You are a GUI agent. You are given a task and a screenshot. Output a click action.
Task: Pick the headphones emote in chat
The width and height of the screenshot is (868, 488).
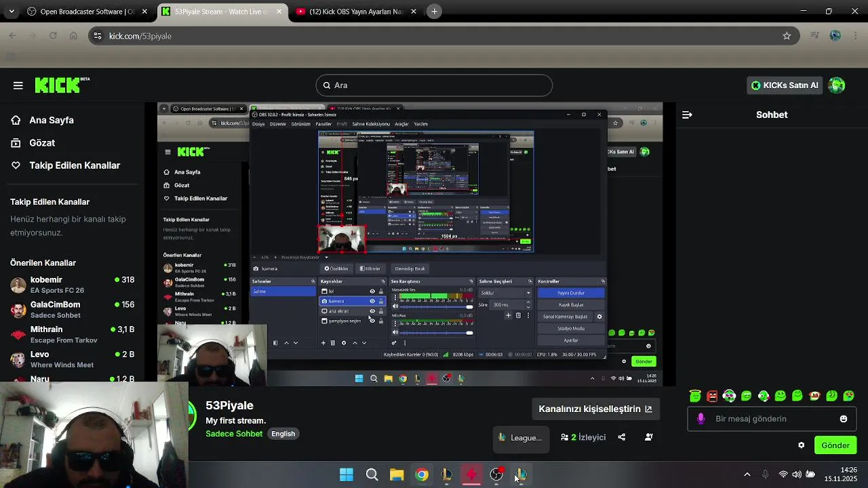pyautogui.click(x=729, y=396)
